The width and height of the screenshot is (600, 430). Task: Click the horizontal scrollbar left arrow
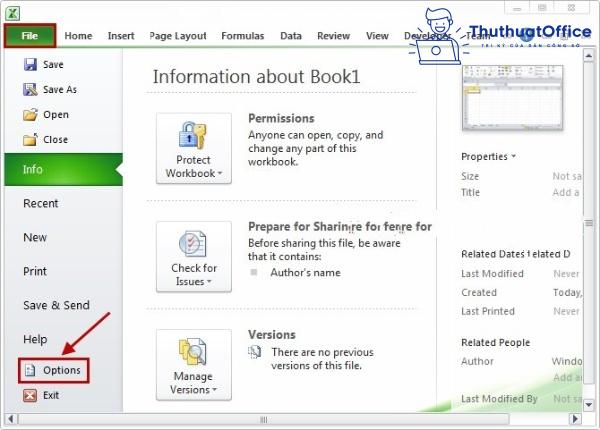[x=11, y=419]
